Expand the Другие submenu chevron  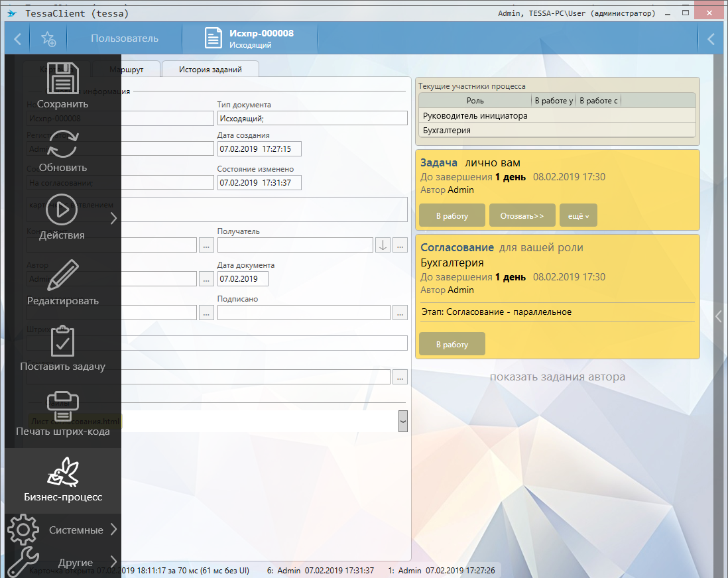(114, 561)
